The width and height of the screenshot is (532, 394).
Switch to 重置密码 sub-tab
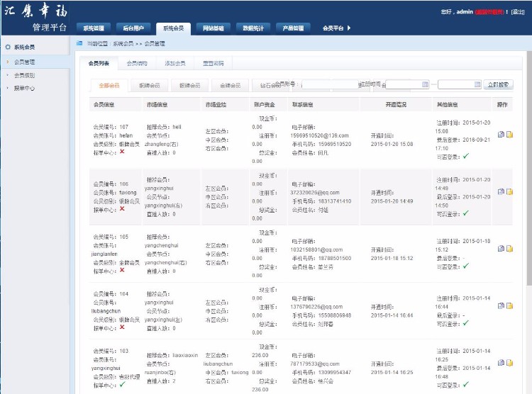point(213,63)
